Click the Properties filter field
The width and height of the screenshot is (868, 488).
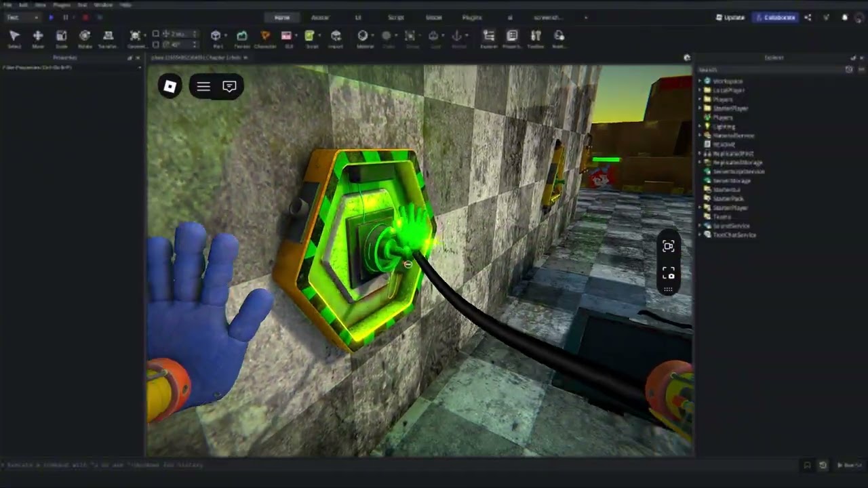pos(72,68)
